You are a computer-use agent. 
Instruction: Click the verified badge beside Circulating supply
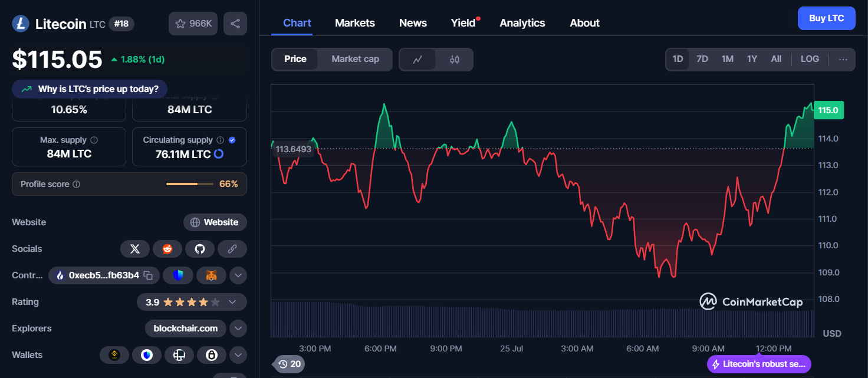pyautogui.click(x=232, y=140)
